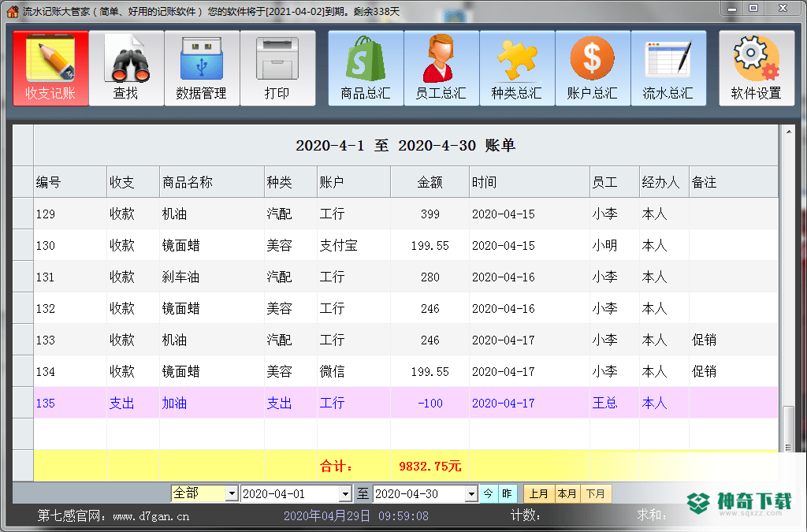The image size is (807, 532).
Task: Click amount 246 in row 132
Action: click(430, 309)
